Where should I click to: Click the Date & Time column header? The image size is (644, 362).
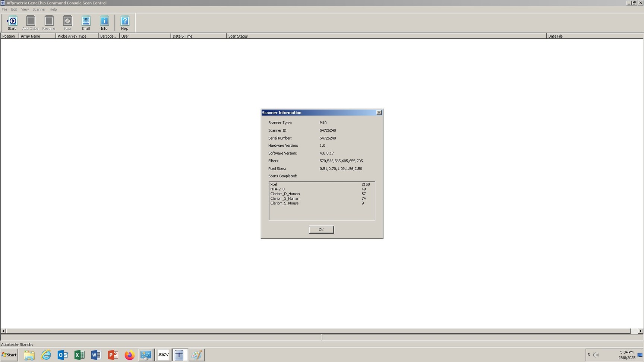pos(198,36)
